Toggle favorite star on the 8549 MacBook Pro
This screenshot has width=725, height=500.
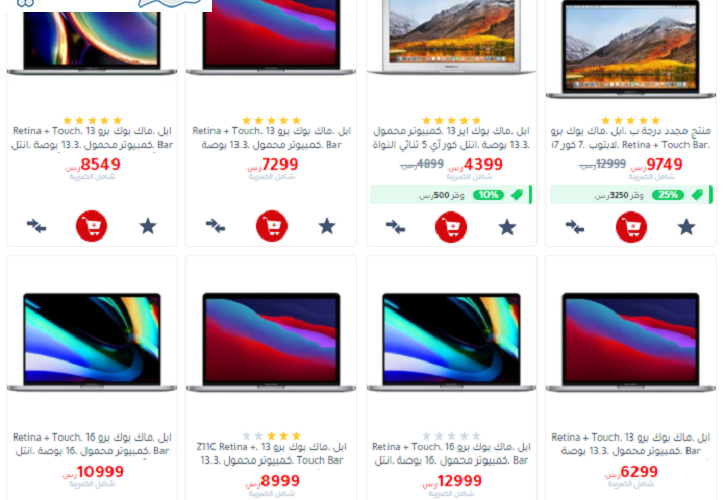click(x=148, y=226)
